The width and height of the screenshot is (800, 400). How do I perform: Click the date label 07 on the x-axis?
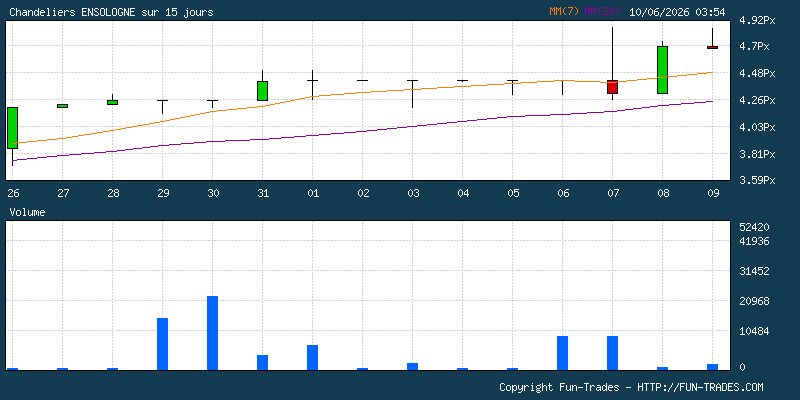613,193
